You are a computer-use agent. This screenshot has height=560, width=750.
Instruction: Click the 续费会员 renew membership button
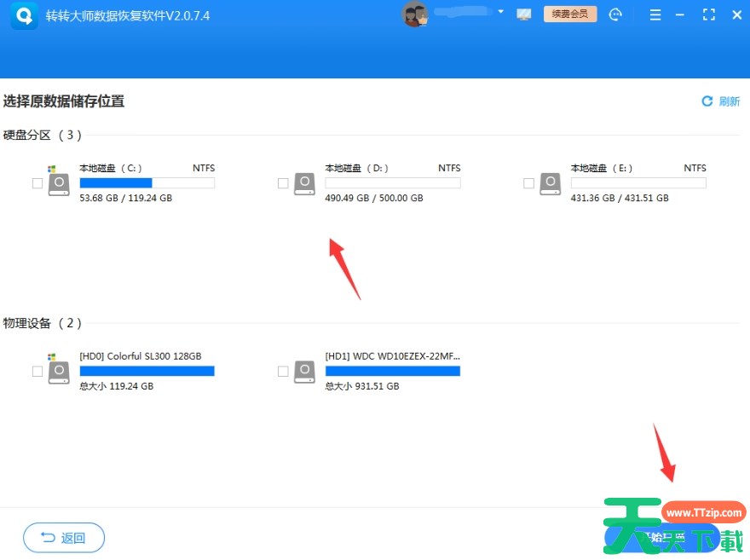(570, 14)
